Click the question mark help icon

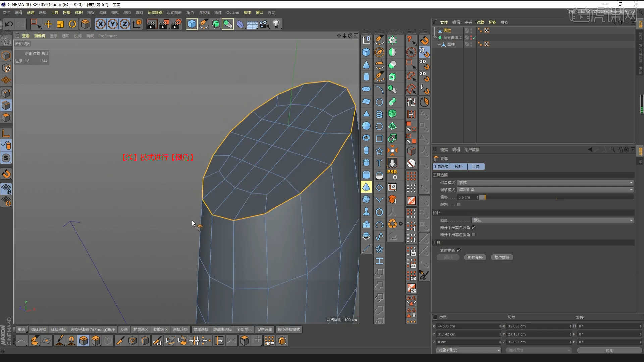coord(411,40)
